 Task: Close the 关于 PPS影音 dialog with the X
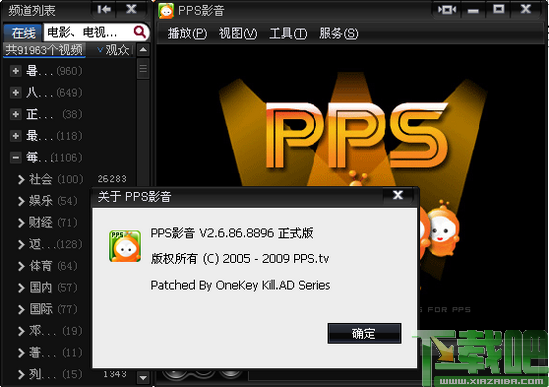coord(398,195)
